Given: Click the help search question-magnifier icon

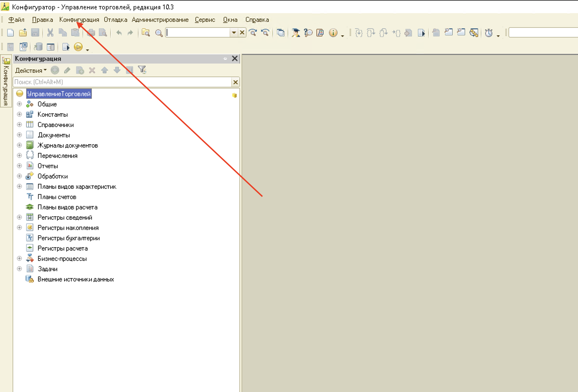Looking at the screenshot, I should pyautogui.click(x=308, y=33).
